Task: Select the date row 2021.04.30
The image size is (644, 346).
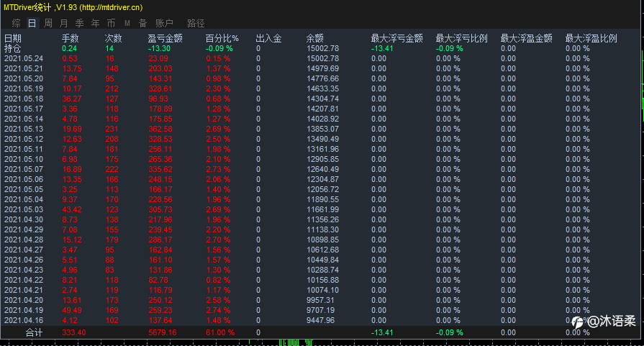Action: click(24, 219)
